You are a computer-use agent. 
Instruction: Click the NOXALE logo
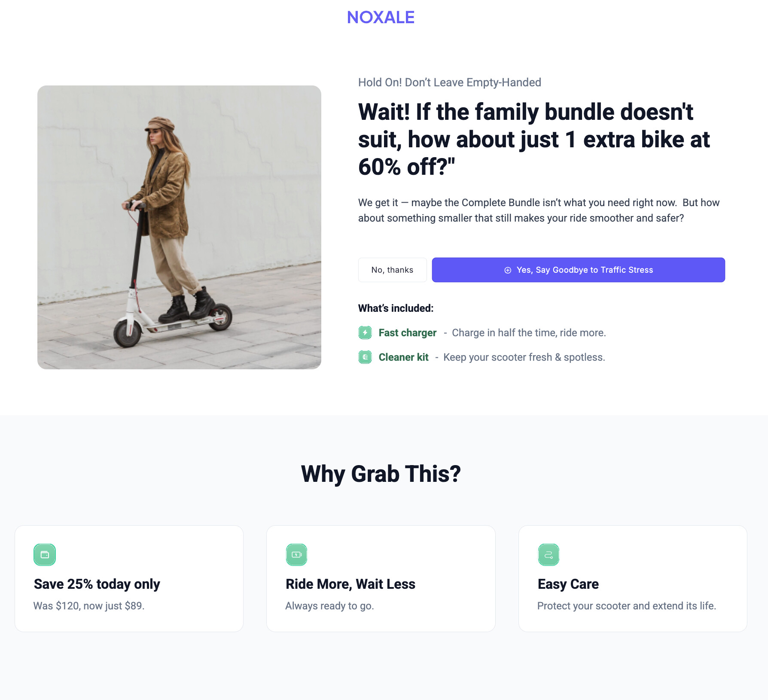pos(381,18)
